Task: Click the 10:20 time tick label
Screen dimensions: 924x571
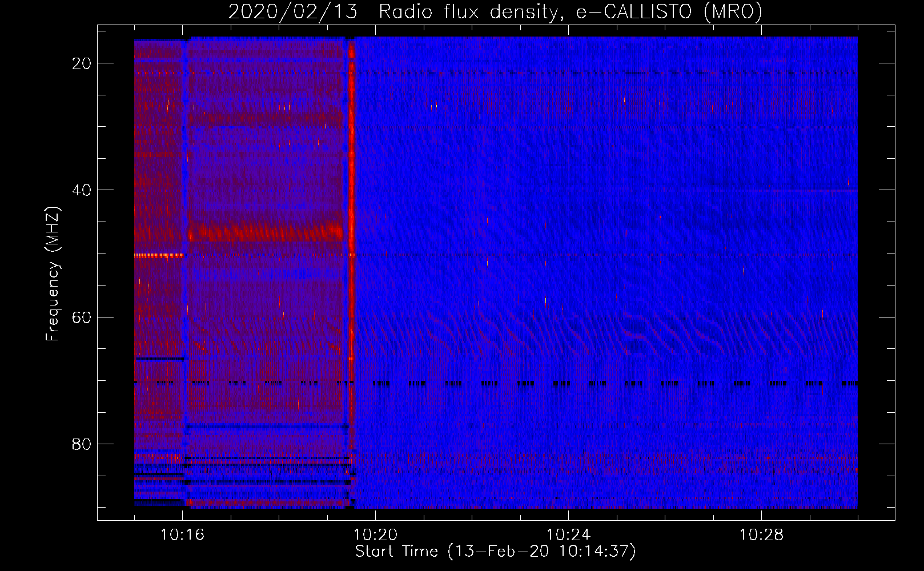Action: pos(375,534)
